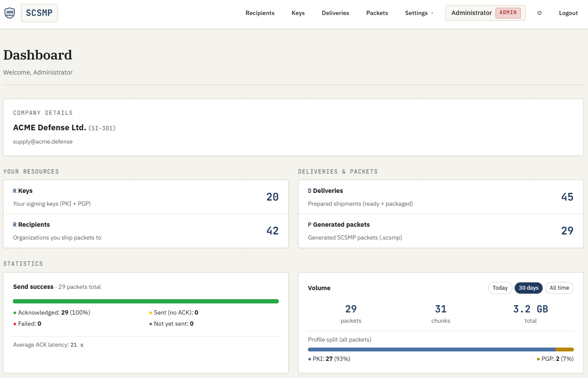Click the 'Welcome, Administrator' text

click(38, 72)
